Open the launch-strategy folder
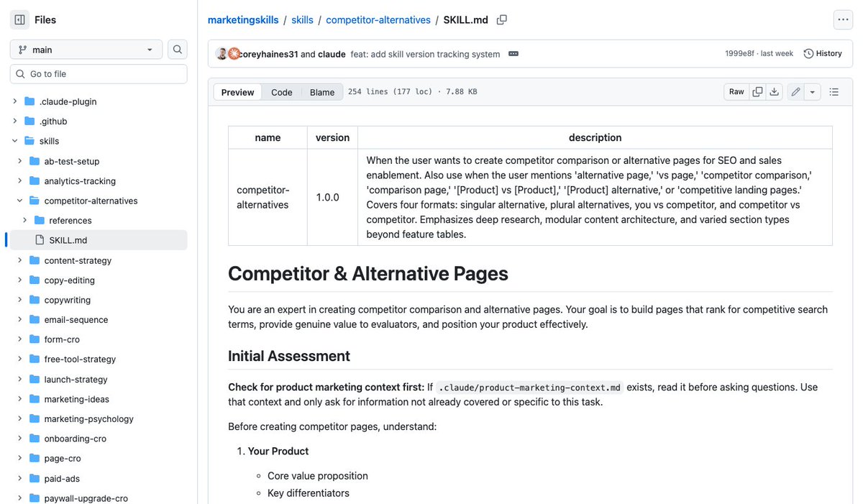This screenshot has width=863, height=504. click(76, 379)
